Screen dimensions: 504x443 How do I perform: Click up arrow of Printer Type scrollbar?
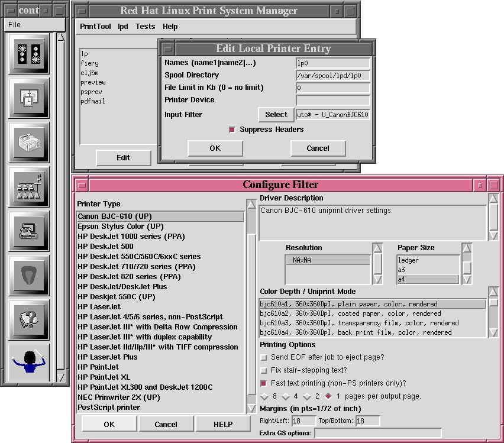pyautogui.click(x=251, y=205)
